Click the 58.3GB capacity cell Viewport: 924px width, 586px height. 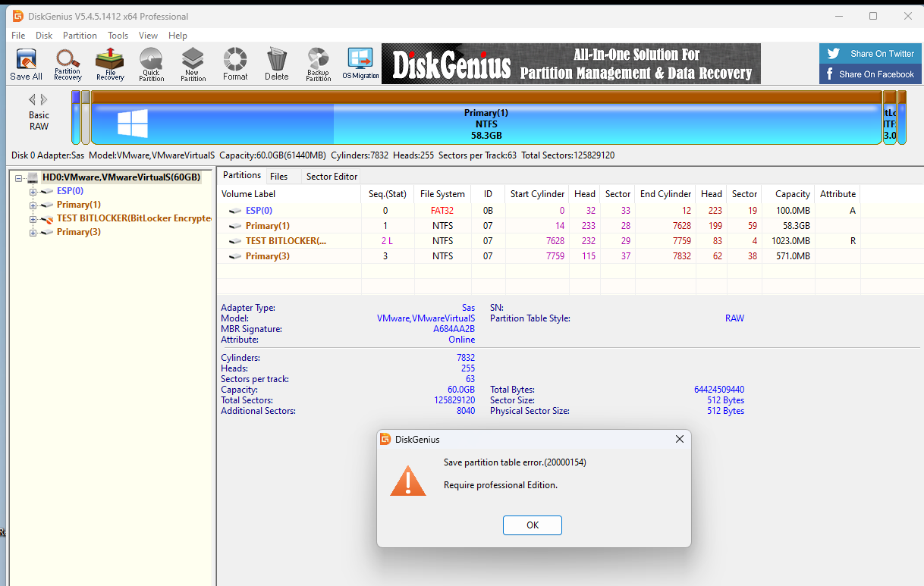tap(797, 225)
